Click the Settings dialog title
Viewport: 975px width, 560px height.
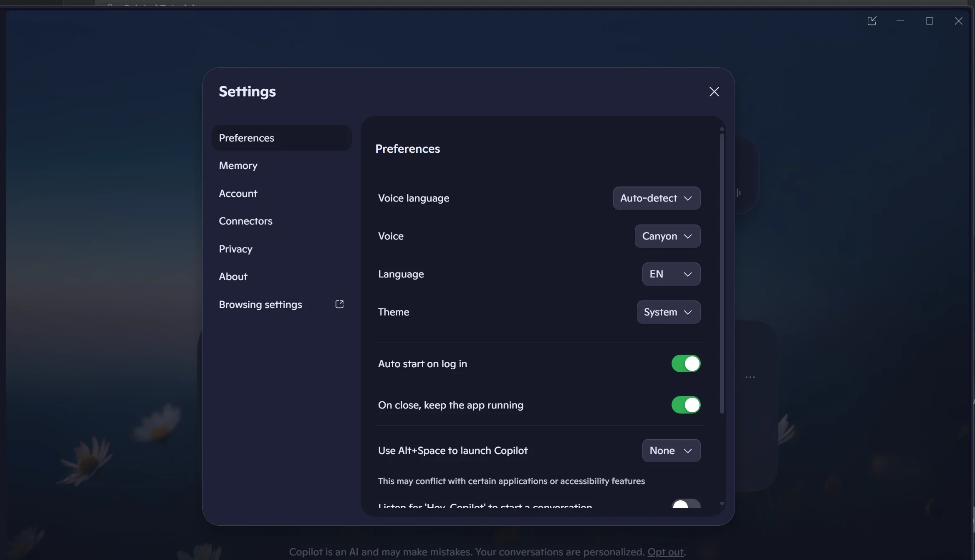click(x=248, y=92)
